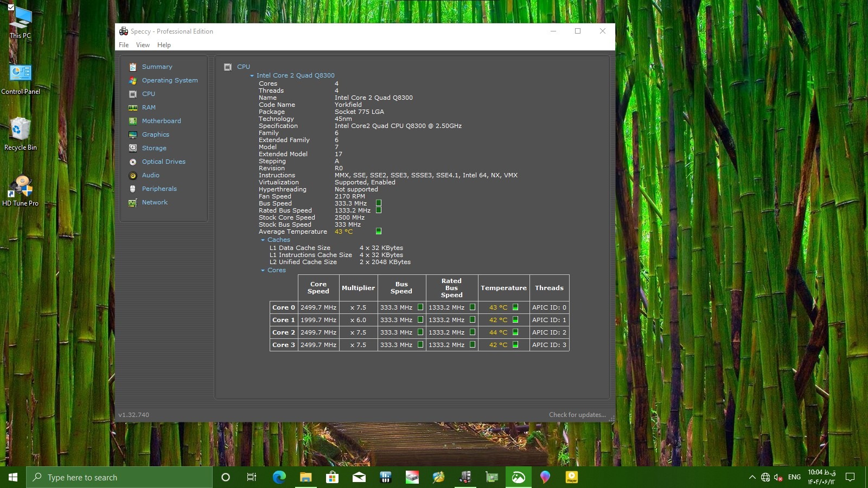Click the taskbar search box

119,477
